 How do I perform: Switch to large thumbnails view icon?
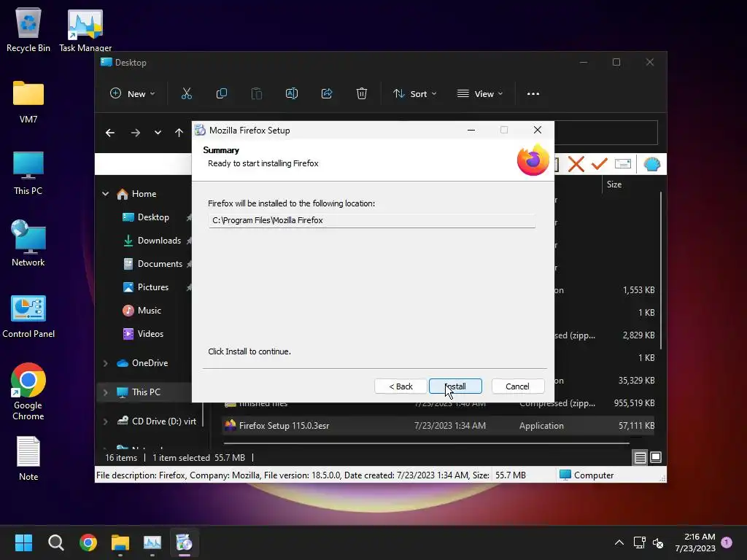[656, 458]
